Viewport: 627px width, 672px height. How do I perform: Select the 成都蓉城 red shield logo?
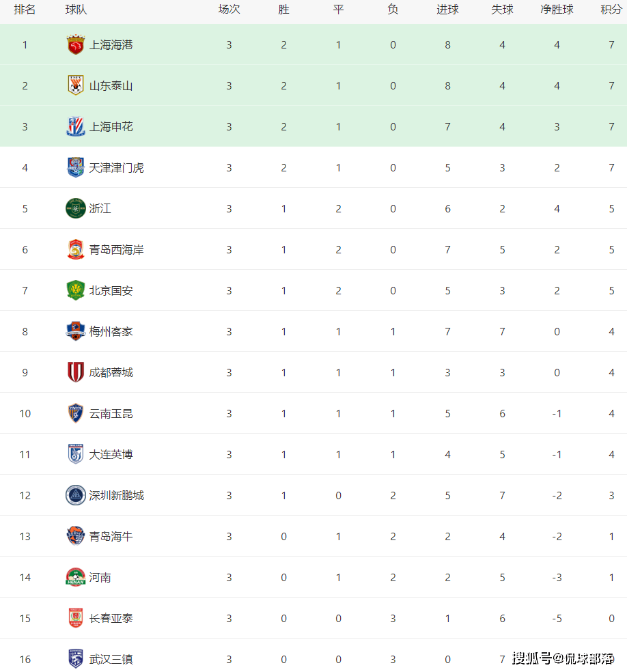(76, 372)
